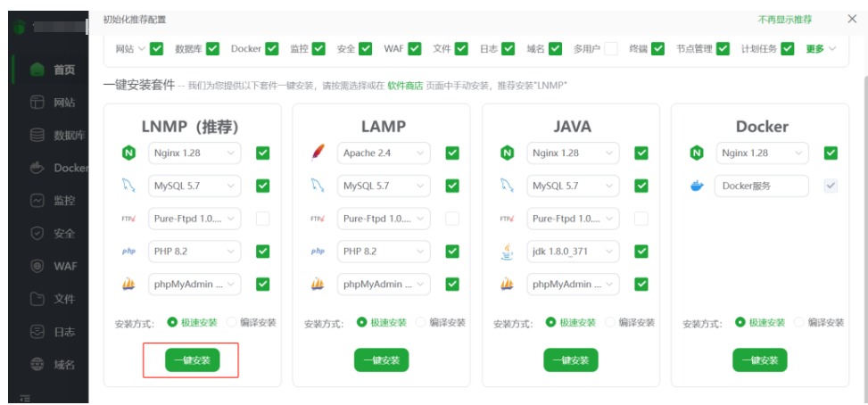Open 网站 from the left sidebar

pyautogui.click(x=64, y=103)
